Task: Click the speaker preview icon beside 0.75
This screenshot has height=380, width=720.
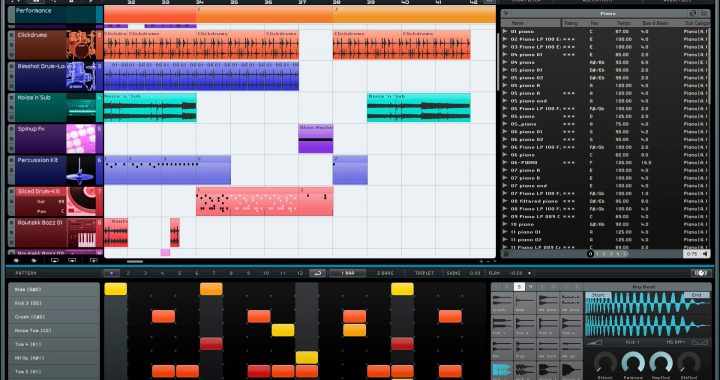Action: pos(706,253)
